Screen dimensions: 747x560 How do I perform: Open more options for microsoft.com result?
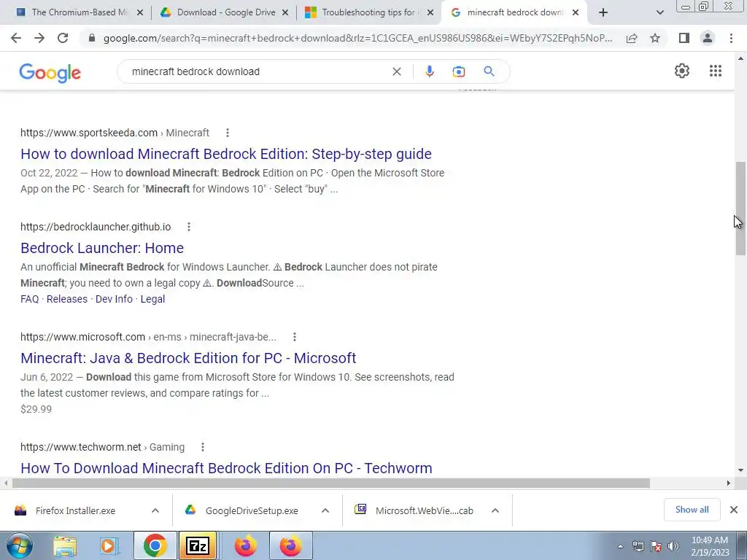[x=295, y=337]
